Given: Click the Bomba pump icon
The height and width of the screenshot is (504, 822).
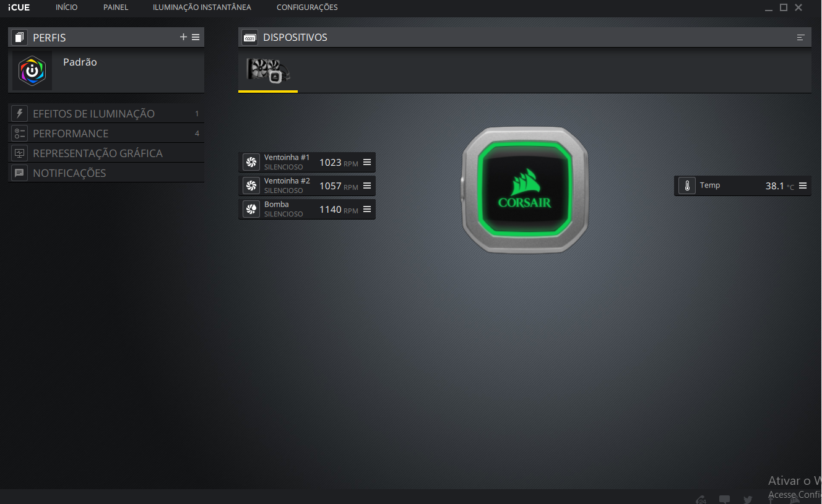Looking at the screenshot, I should (251, 209).
